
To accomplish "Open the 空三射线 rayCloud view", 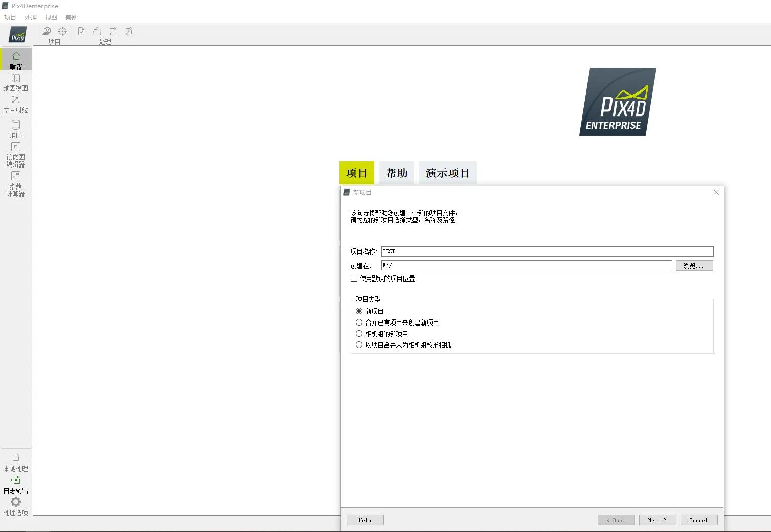I will tap(16, 104).
